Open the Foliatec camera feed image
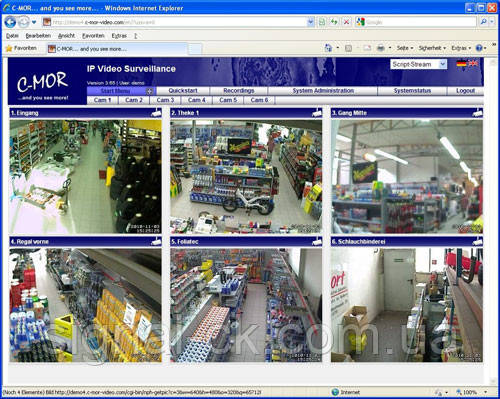The width and height of the screenshot is (500, 399). click(246, 305)
